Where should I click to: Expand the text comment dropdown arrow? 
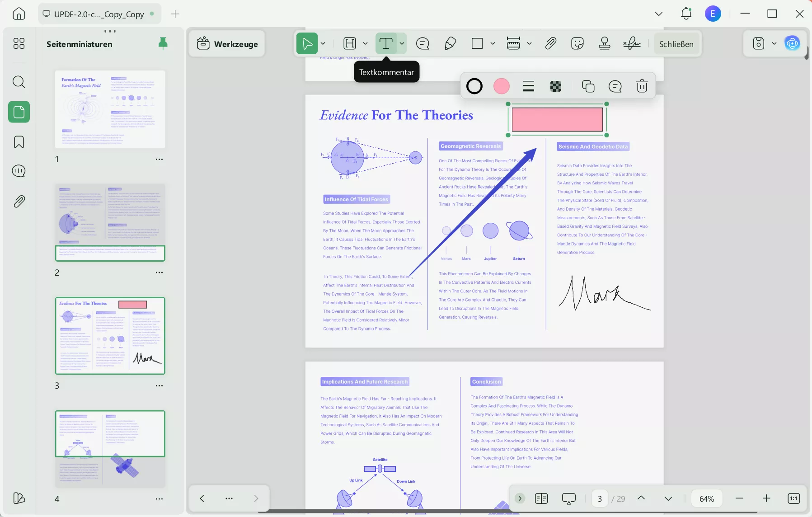coord(402,44)
